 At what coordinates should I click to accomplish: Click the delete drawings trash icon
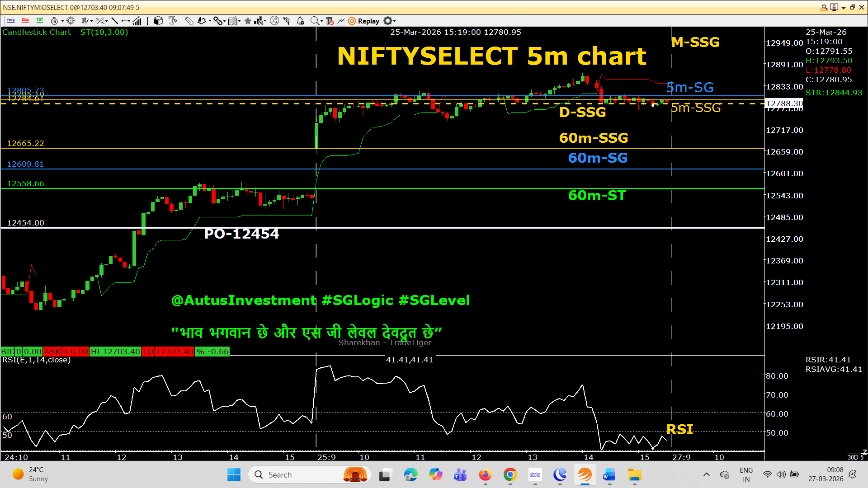point(330,21)
